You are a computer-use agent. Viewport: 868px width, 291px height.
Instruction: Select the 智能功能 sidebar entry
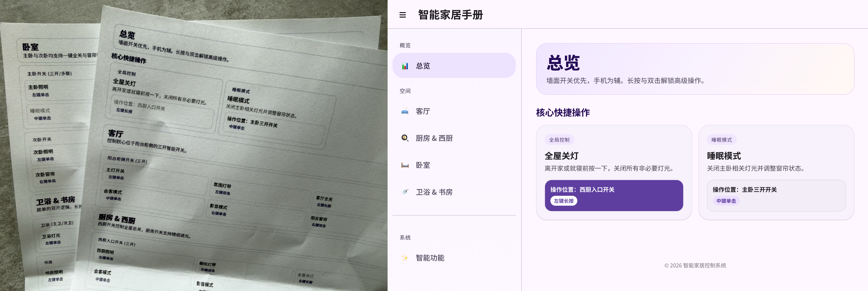coord(430,258)
